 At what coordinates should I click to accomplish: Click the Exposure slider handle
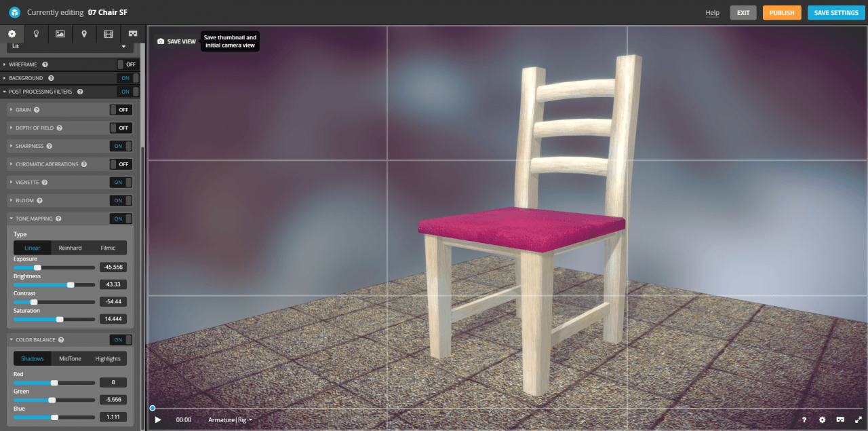[x=37, y=267]
